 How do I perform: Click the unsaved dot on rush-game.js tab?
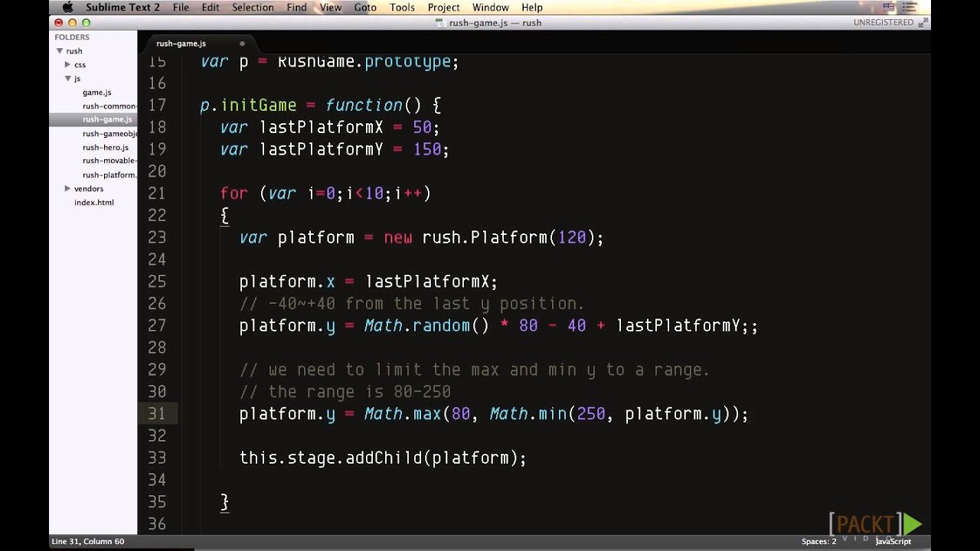(242, 44)
